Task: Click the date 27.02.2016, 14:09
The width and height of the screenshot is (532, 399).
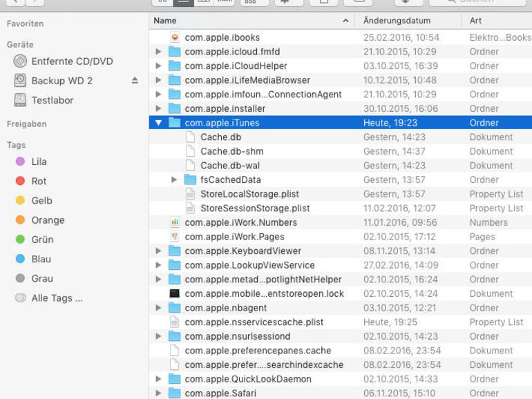Action: pyautogui.click(x=401, y=265)
